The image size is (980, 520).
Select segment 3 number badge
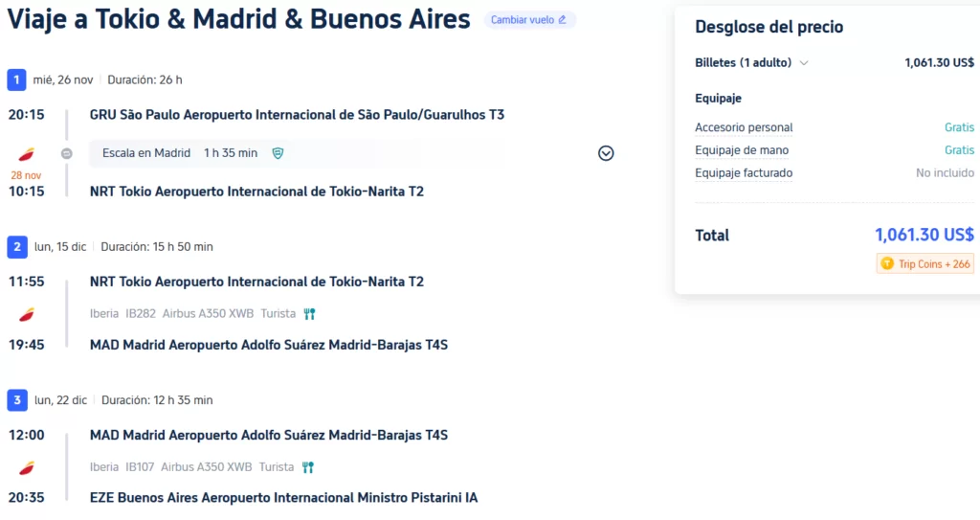[x=16, y=400]
